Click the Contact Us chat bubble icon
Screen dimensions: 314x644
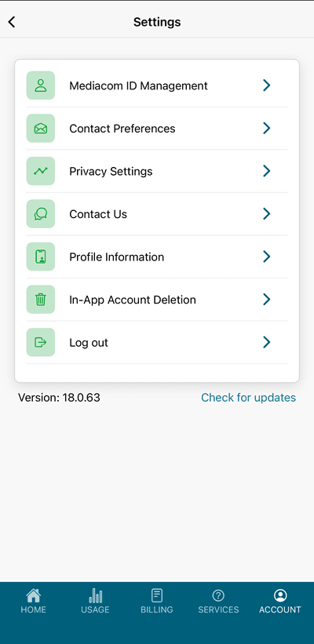41,213
